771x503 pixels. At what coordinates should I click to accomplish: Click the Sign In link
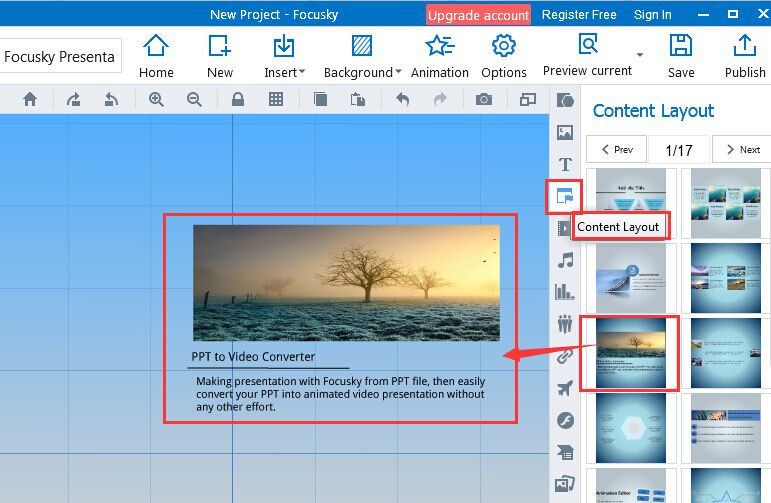(652, 15)
